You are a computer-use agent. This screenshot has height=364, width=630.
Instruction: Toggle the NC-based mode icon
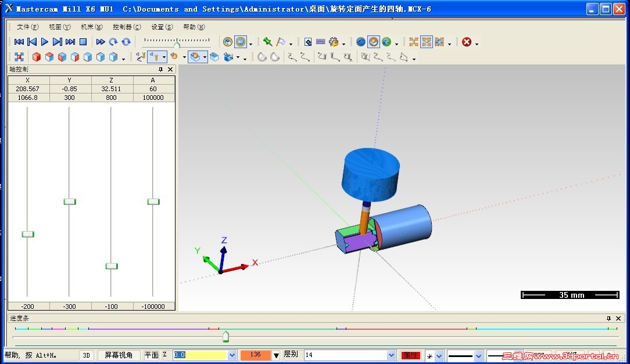click(x=240, y=42)
